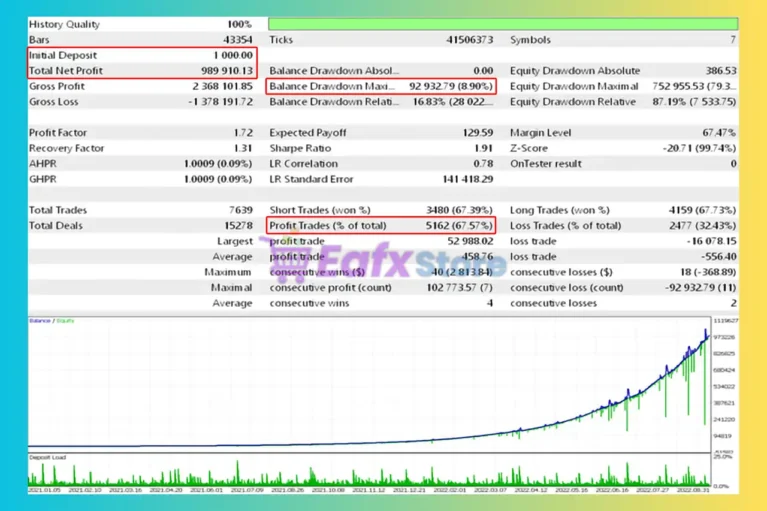Click the Profit Factor value 1.72
Image resolution: width=767 pixels, height=511 pixels.
click(x=243, y=133)
